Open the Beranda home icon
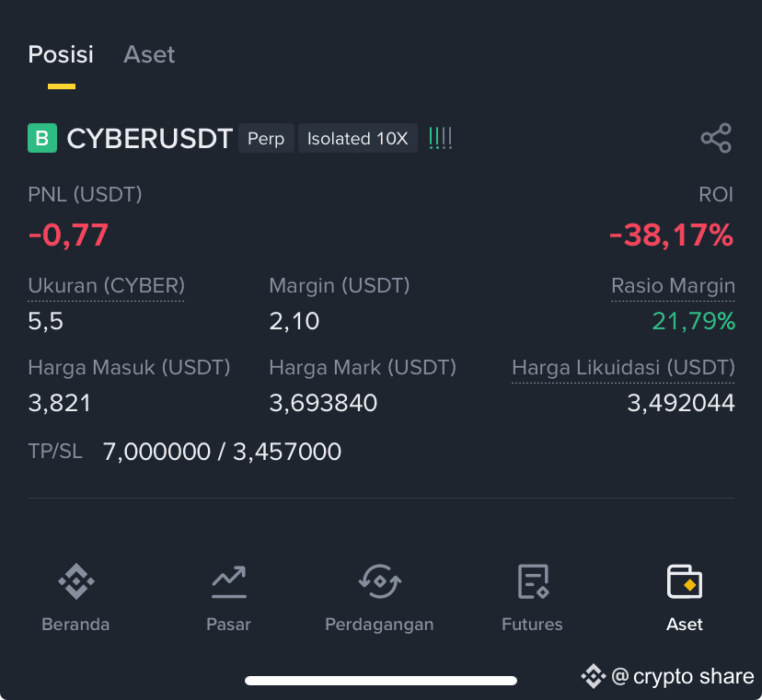This screenshot has height=700, width=762. point(75,581)
